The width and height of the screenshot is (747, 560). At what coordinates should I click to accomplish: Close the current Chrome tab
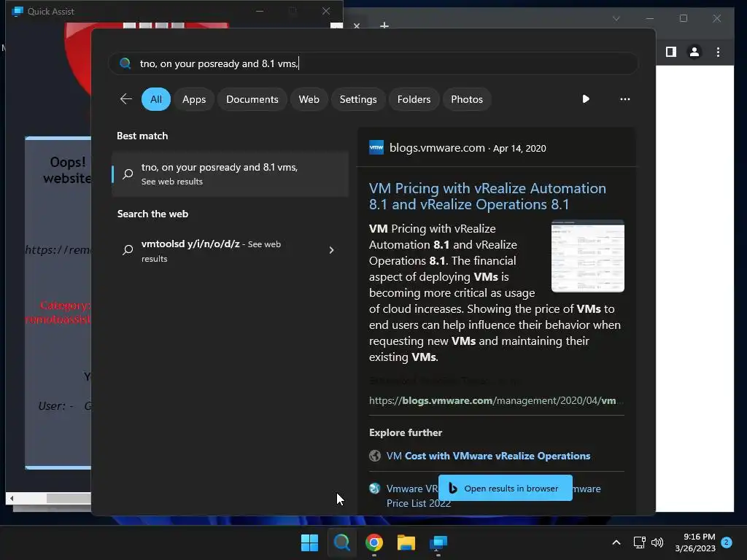pos(356,26)
